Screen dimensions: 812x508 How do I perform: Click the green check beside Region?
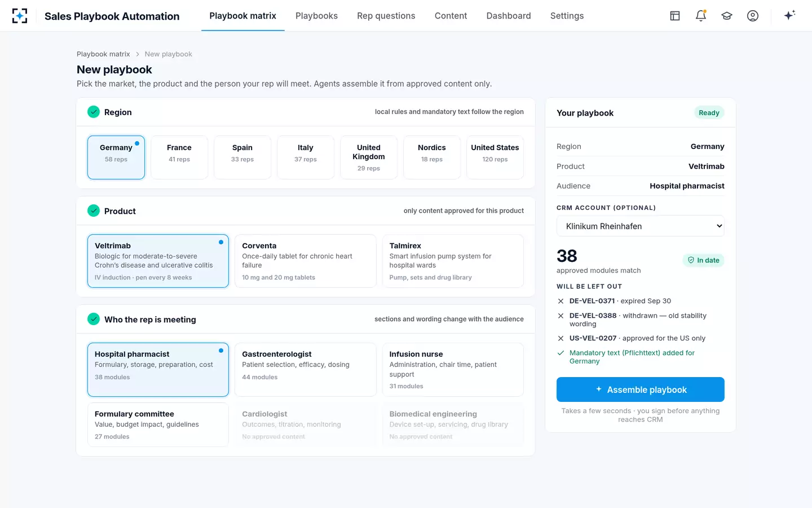(94, 112)
